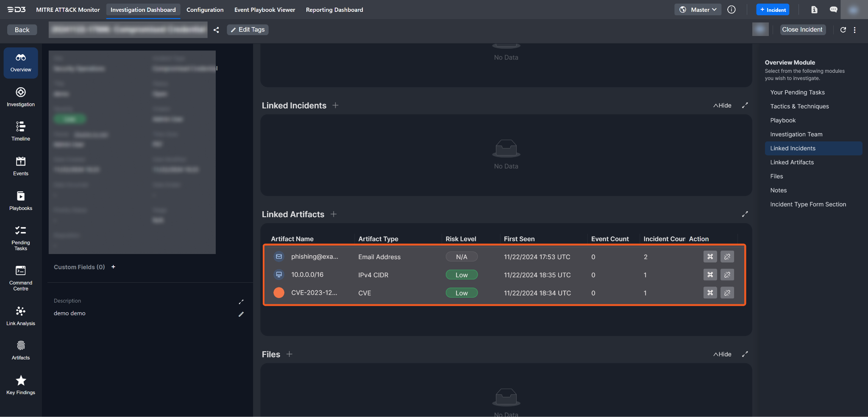This screenshot has width=868, height=417.
Task: Click the Edit Tags button
Action: pyautogui.click(x=248, y=30)
